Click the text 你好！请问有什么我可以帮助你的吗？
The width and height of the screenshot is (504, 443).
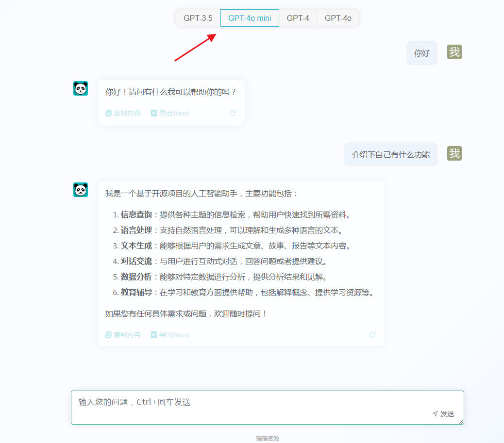pyautogui.click(x=171, y=92)
